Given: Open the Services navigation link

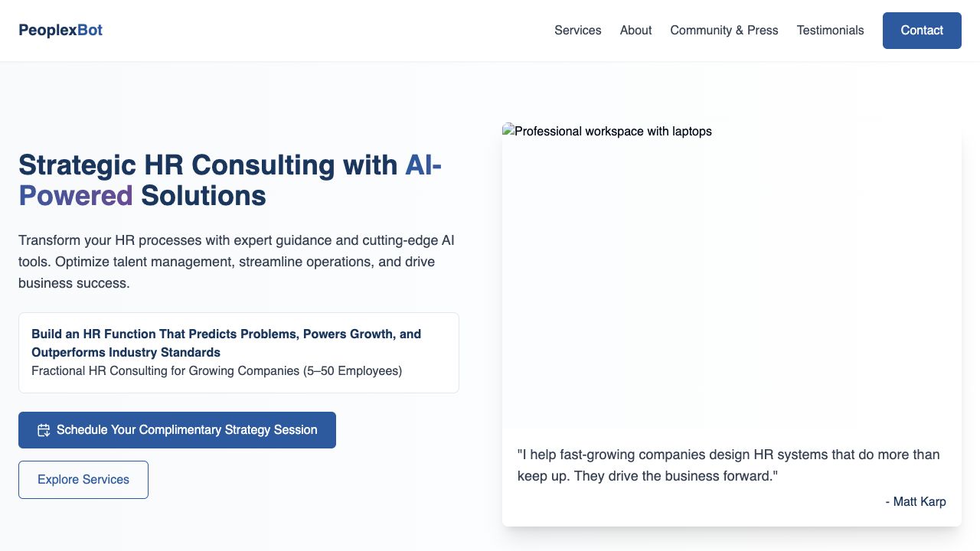Looking at the screenshot, I should tap(578, 31).
